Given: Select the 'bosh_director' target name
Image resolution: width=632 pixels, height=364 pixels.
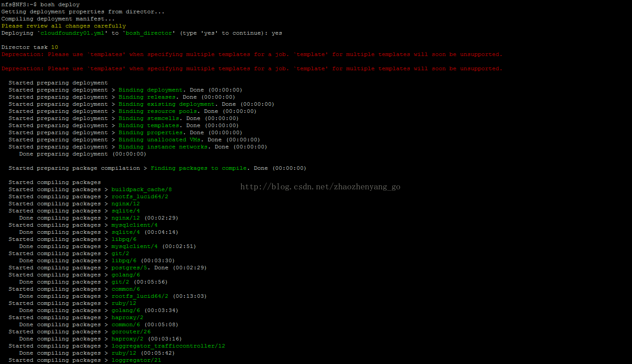Looking at the screenshot, I should [x=149, y=33].
